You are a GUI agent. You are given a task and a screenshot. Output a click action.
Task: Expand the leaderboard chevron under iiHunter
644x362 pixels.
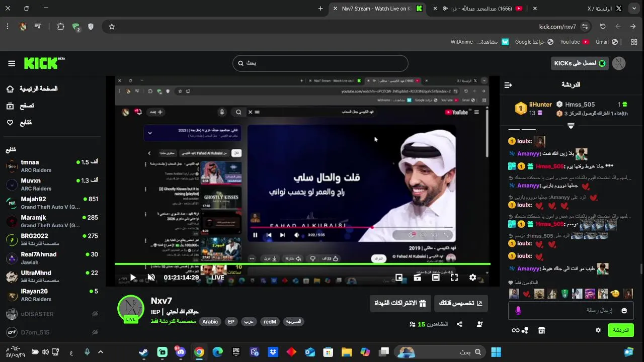(571, 126)
